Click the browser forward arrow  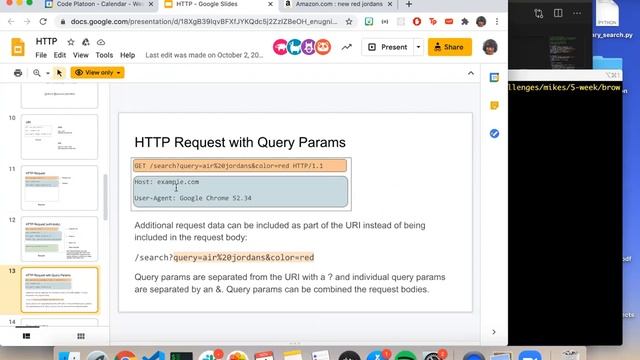(x=27, y=22)
